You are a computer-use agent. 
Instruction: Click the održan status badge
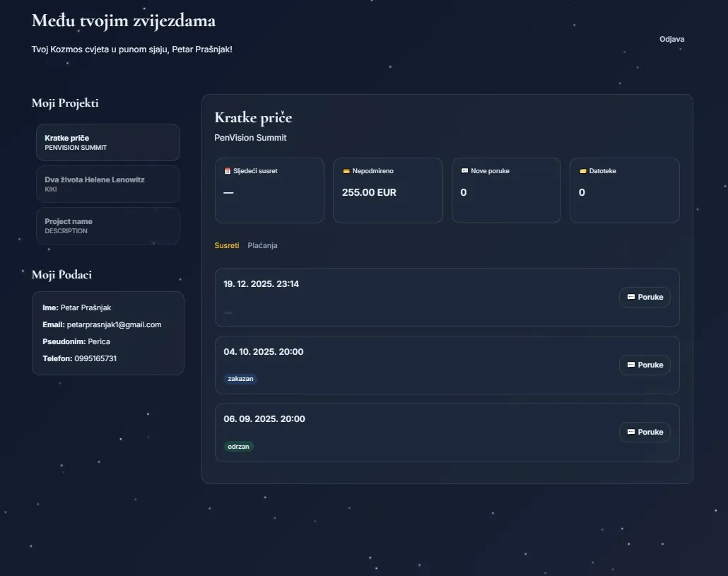(x=239, y=447)
